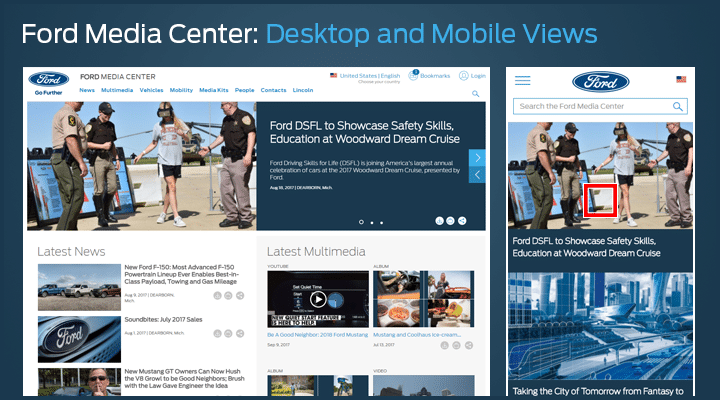Viewport: 720px width, 400px height.
Task: Click the print icon on the hero banner
Action: [x=450, y=221]
